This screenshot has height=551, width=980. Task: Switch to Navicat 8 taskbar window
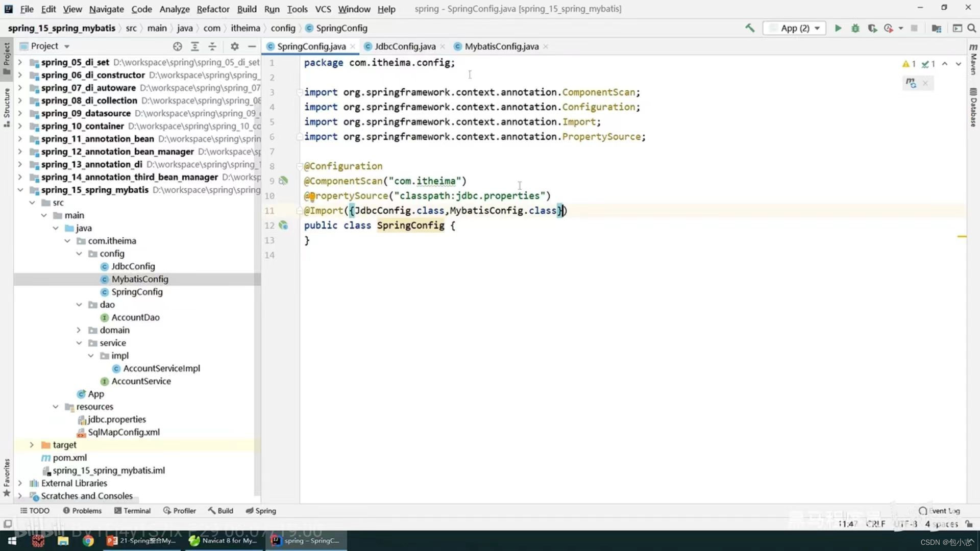pos(223,541)
